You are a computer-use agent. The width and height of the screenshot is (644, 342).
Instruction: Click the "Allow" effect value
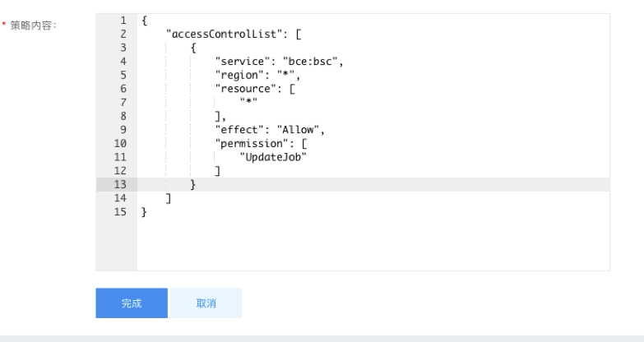299,130
